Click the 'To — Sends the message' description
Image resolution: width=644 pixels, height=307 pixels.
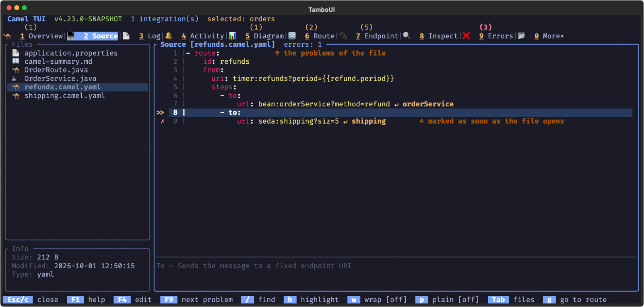click(254, 266)
